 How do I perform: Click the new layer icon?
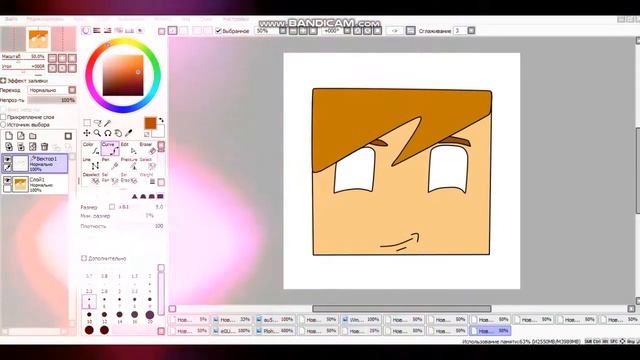9,136
